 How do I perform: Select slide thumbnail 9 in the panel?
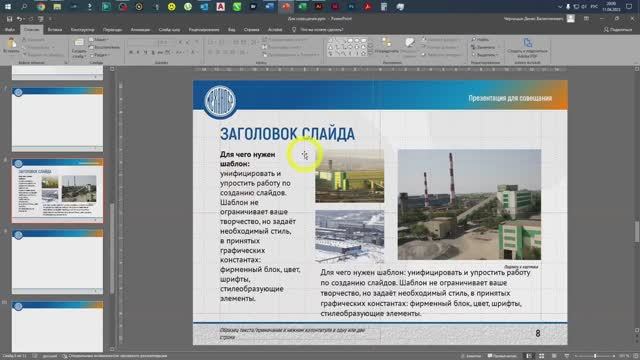[57, 261]
